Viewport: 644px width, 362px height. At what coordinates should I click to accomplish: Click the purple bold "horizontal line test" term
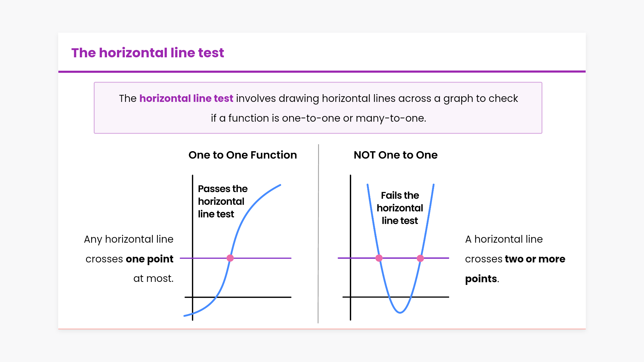coord(186,99)
